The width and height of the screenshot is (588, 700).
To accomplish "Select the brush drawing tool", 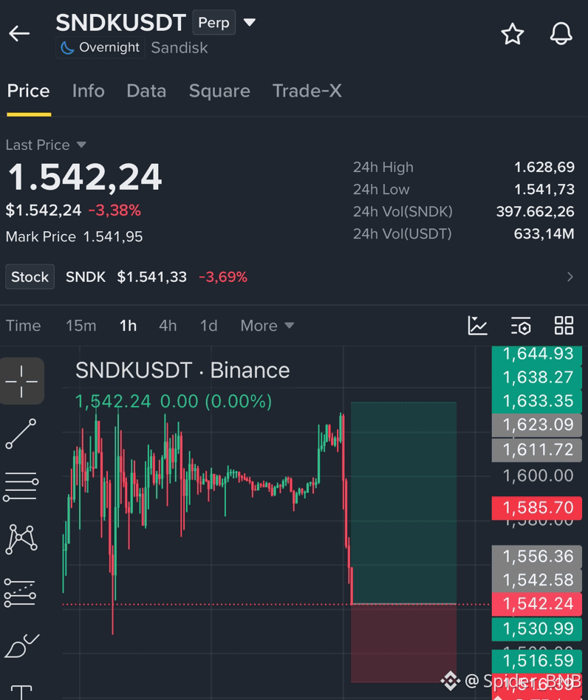I will click(21, 645).
